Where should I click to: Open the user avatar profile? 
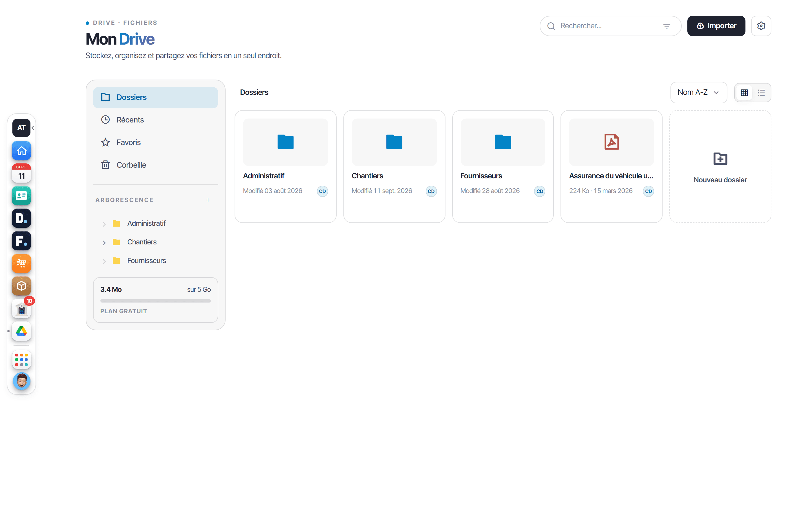coord(21,381)
